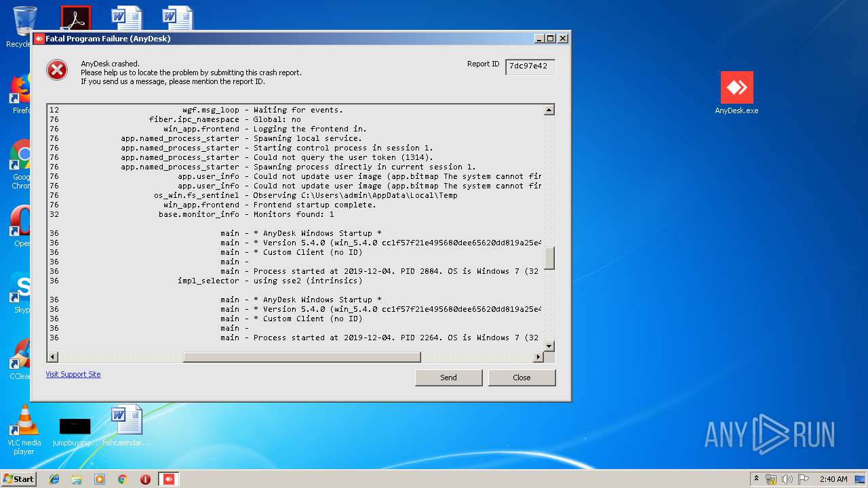
Task: Click the taskbar clock 2:40 AM
Action: click(x=833, y=479)
